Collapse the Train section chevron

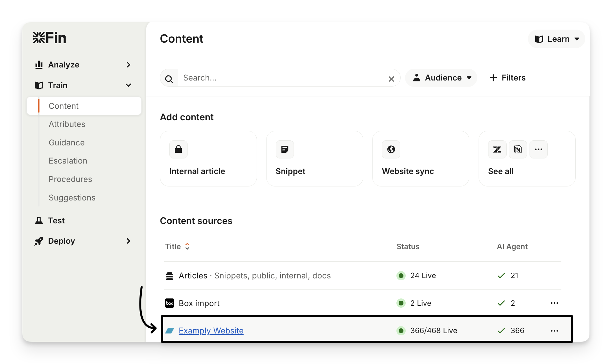click(128, 85)
